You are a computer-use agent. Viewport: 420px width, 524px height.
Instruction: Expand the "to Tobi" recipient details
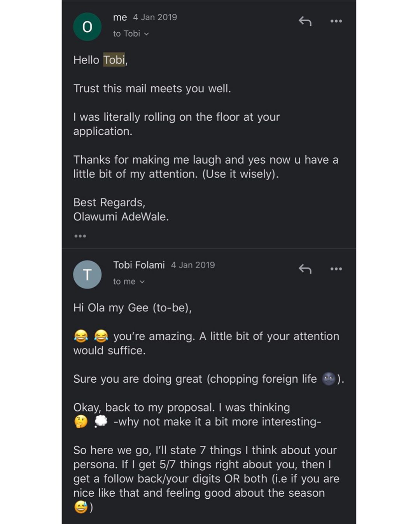click(x=131, y=34)
